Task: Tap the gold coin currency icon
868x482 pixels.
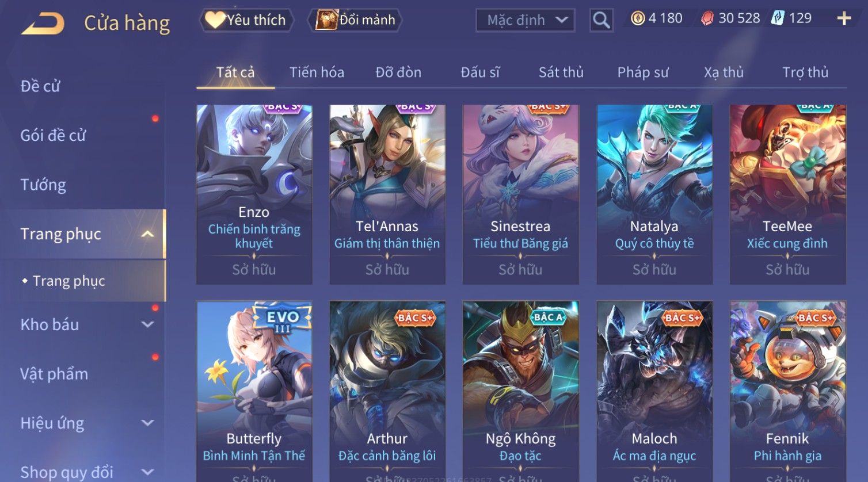Action: (x=638, y=18)
